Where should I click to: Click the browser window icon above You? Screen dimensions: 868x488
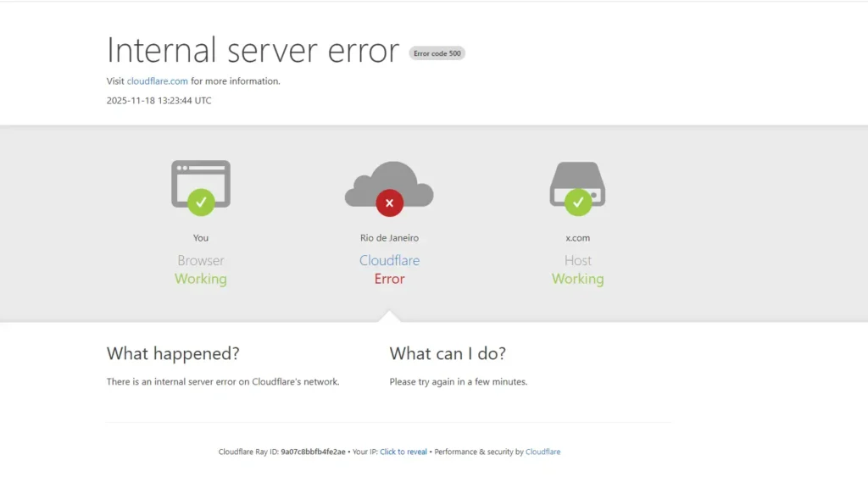tap(201, 176)
